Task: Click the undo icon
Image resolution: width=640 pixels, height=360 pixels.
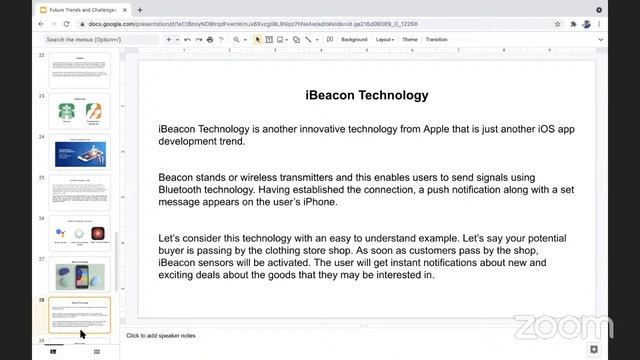Action: (187, 40)
